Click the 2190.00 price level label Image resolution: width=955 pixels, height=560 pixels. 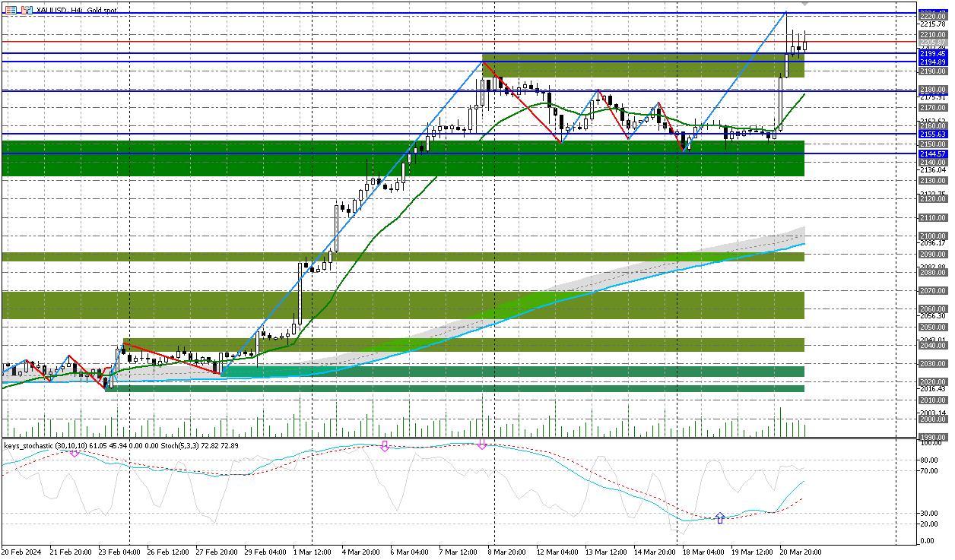tap(932, 71)
